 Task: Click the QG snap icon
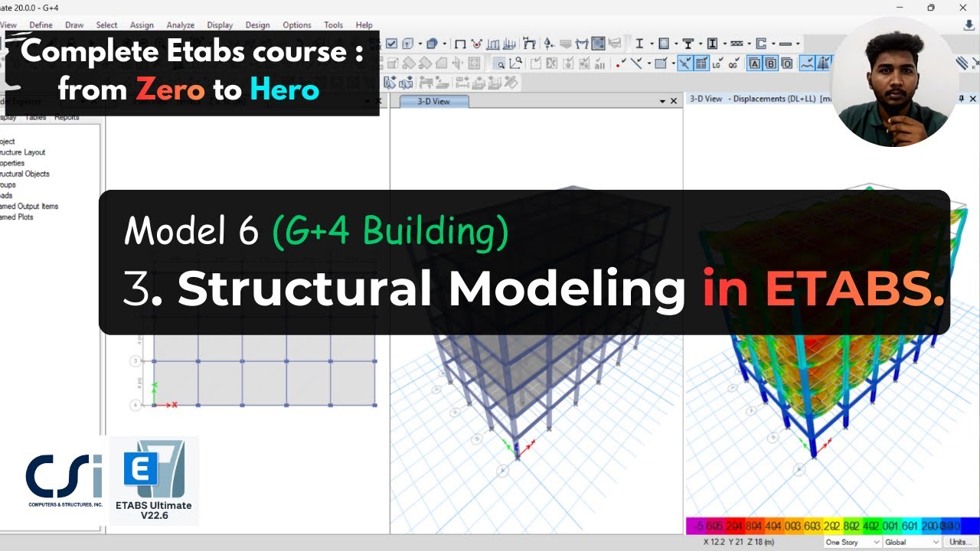(733, 64)
